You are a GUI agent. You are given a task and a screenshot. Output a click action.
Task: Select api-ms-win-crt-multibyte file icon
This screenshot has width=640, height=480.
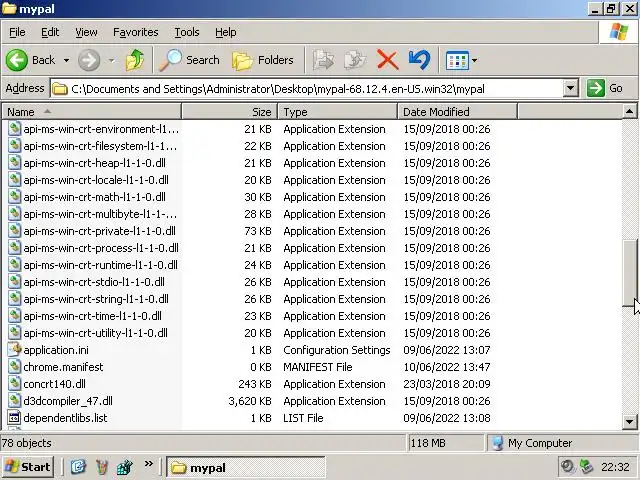tap(14, 214)
